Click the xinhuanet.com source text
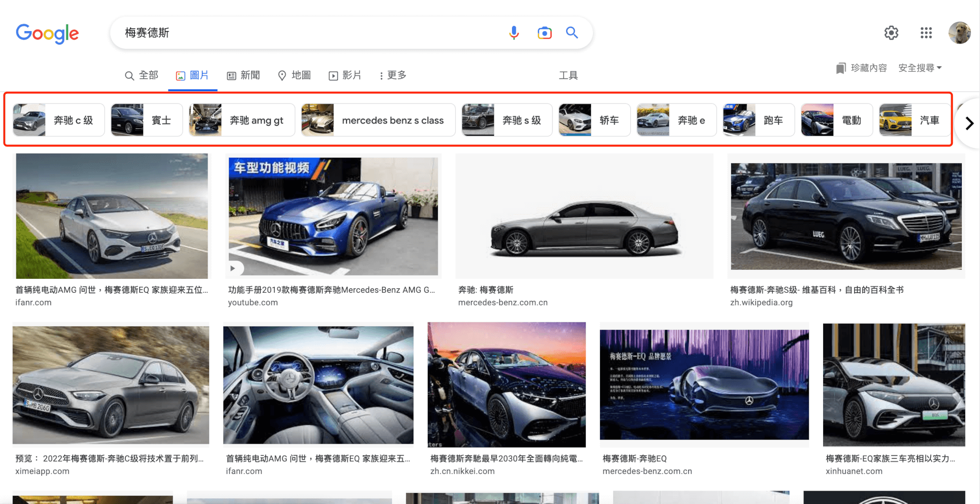The image size is (980, 504). pyautogui.click(x=854, y=471)
